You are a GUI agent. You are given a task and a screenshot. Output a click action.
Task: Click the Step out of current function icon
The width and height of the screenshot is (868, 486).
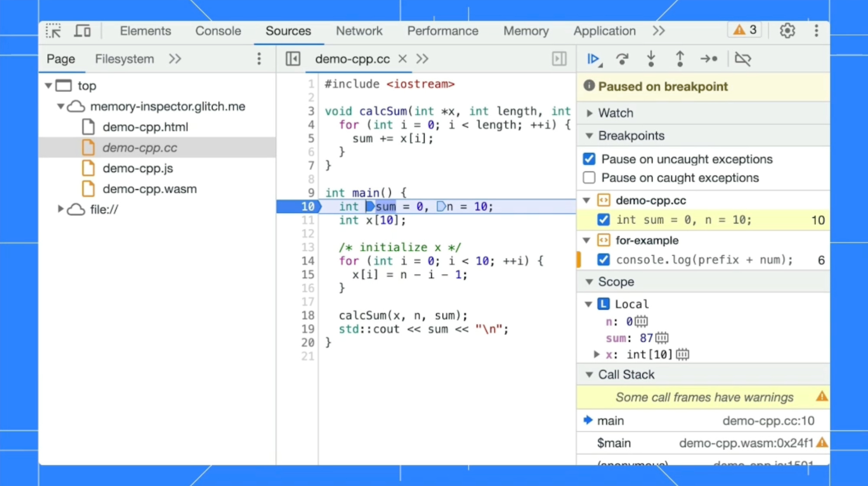coord(679,59)
